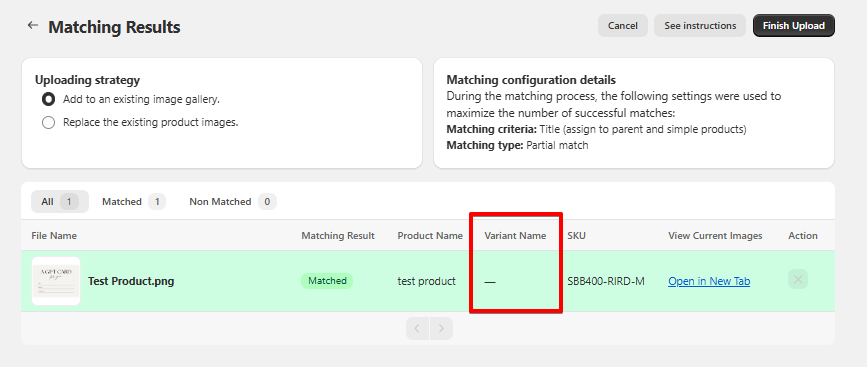
Task: Click Finish Upload
Action: [x=793, y=25]
